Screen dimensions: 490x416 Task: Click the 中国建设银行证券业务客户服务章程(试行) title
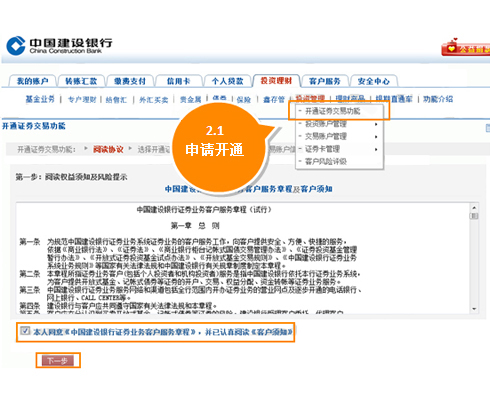pyautogui.click(x=204, y=210)
